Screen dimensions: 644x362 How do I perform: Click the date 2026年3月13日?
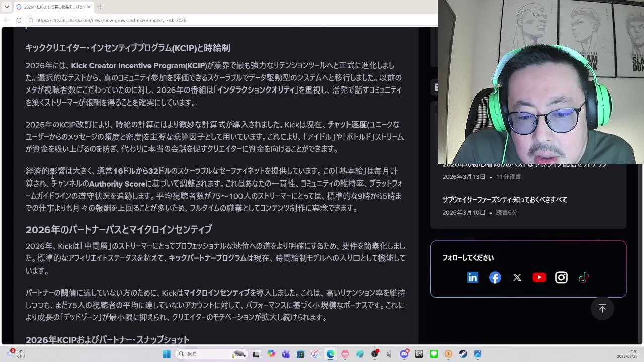pyautogui.click(x=464, y=177)
